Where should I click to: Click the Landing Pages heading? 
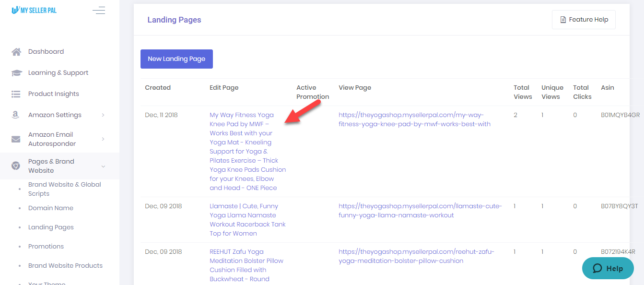coord(175,20)
